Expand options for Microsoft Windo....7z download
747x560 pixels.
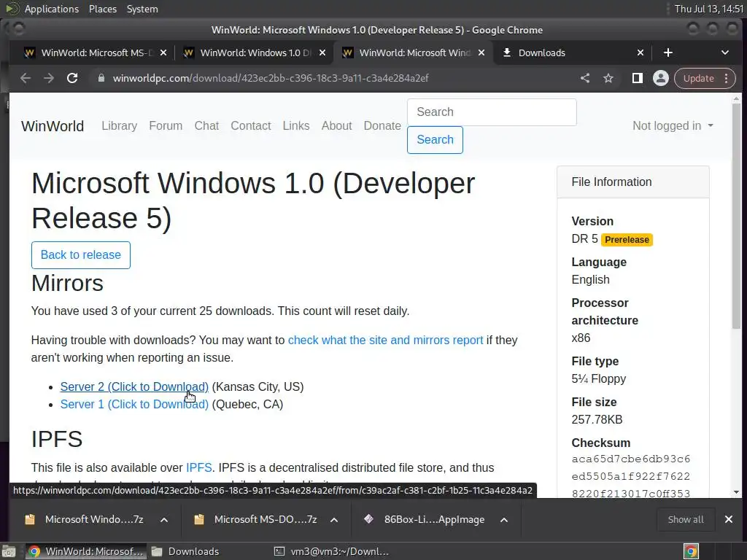point(164,519)
